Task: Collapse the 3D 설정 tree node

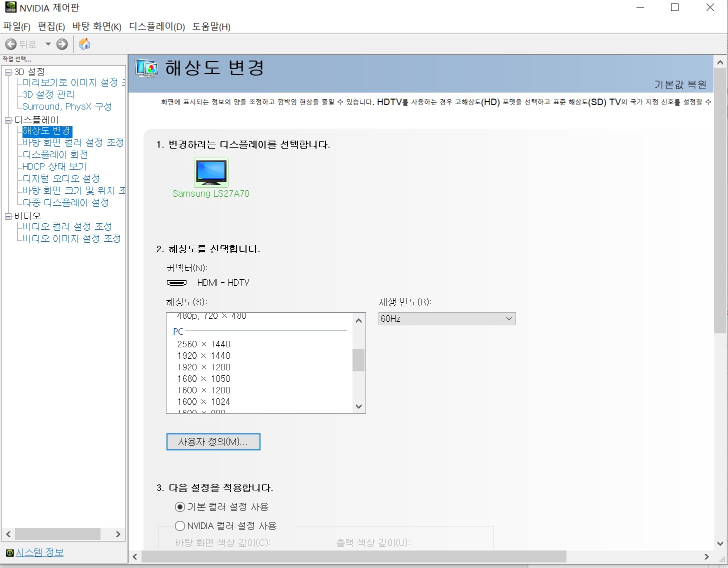Action: coord(8,72)
